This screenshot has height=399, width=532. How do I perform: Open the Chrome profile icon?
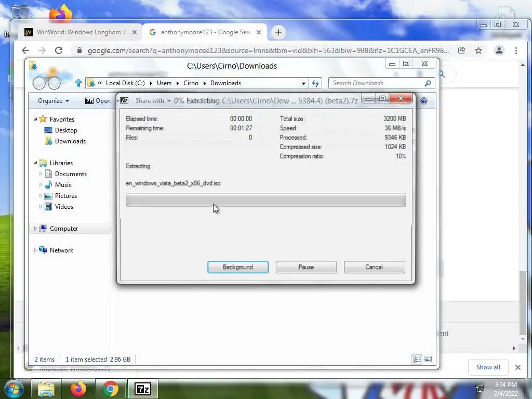pyautogui.click(x=499, y=50)
